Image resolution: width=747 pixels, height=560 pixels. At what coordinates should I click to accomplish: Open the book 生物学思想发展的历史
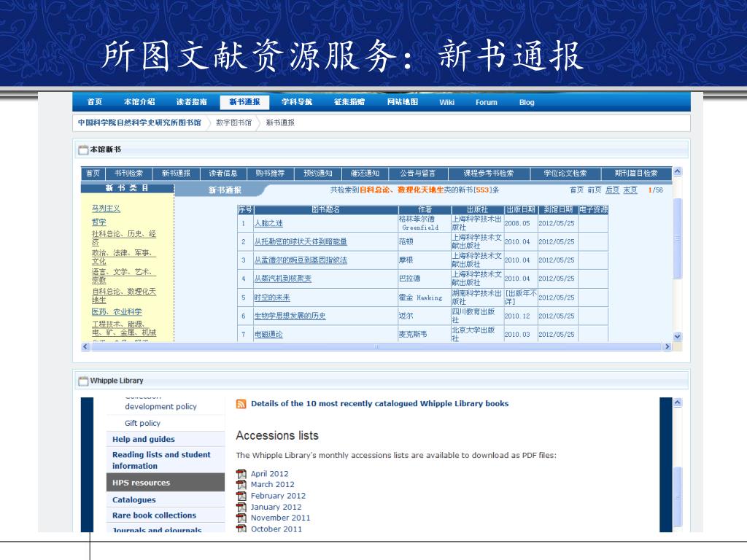(x=290, y=316)
